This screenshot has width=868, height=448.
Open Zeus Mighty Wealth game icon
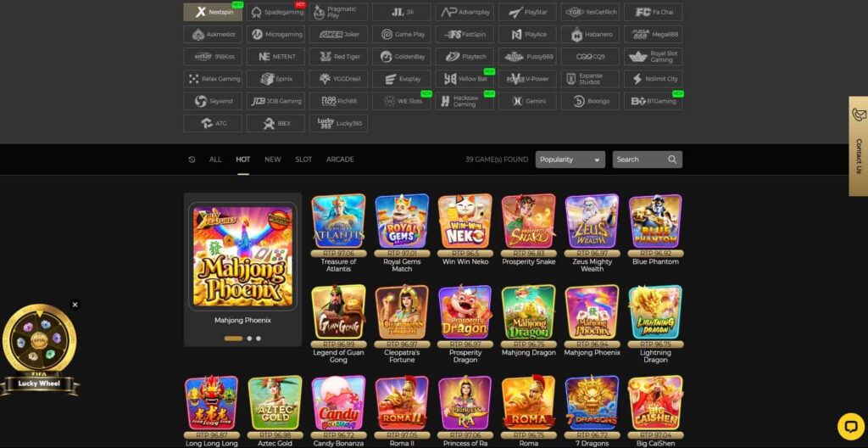coord(592,221)
